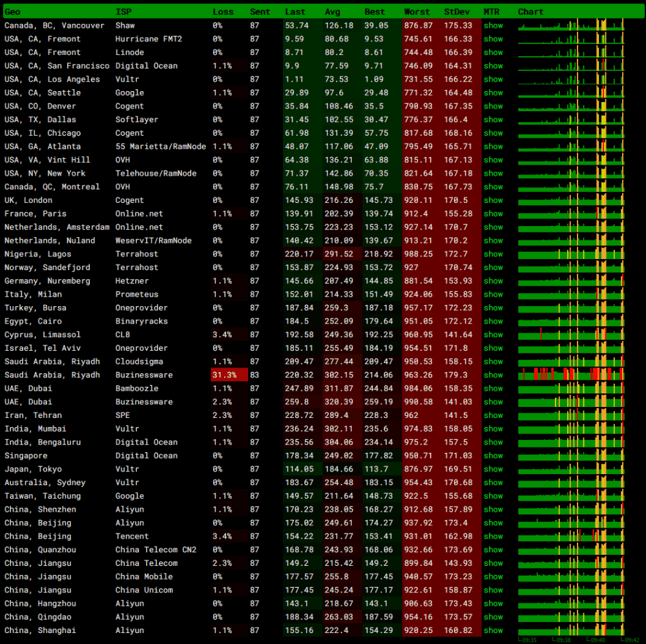The width and height of the screenshot is (646, 644).
Task: Show MTR for Montreal OVH
Action: pyautogui.click(x=493, y=187)
